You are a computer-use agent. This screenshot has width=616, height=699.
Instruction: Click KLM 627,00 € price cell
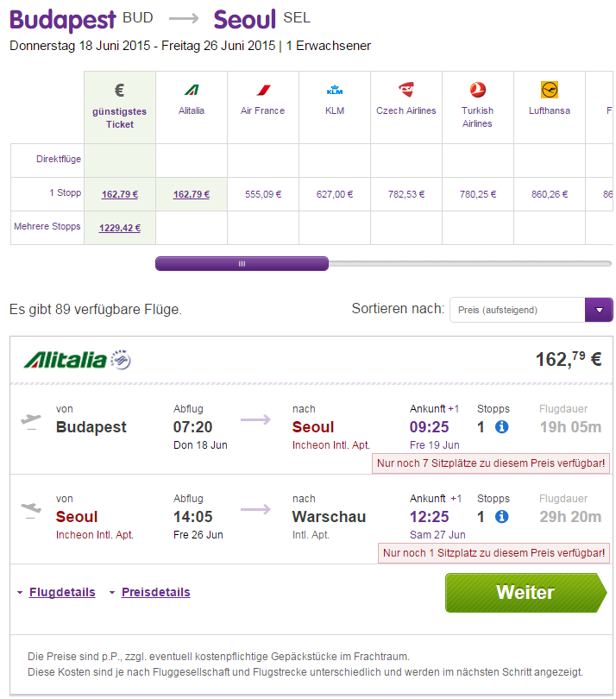[x=335, y=194]
